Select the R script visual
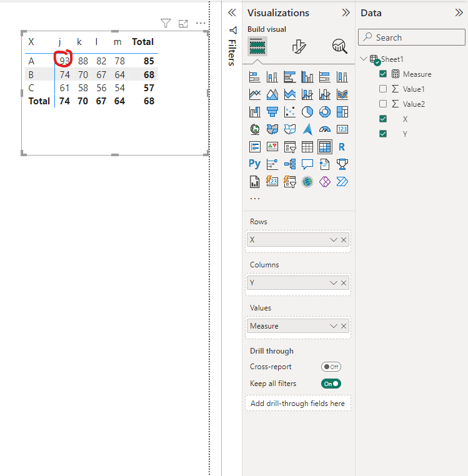Screen dimensions: 468x476 coord(342,147)
